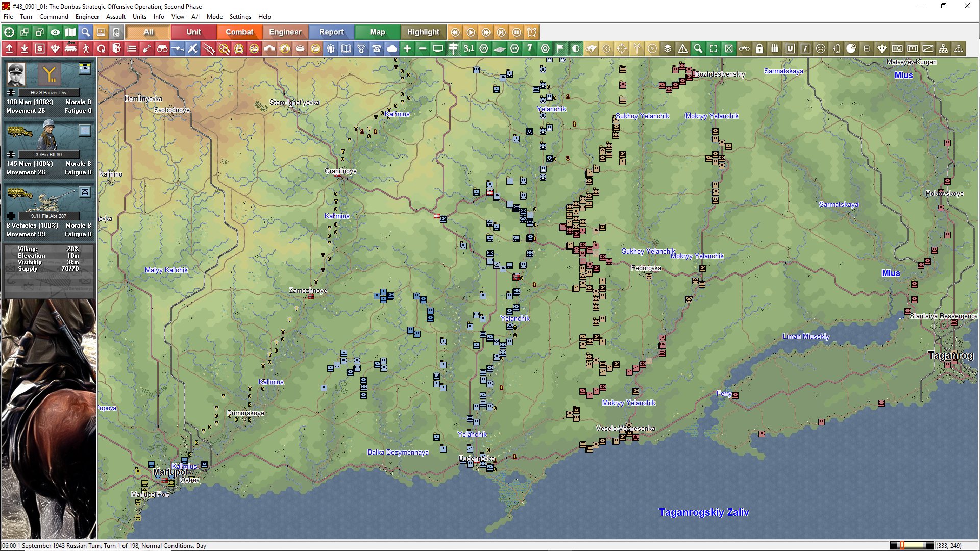
Task: Click the sad face icon in toolbar
Action: pos(821,48)
